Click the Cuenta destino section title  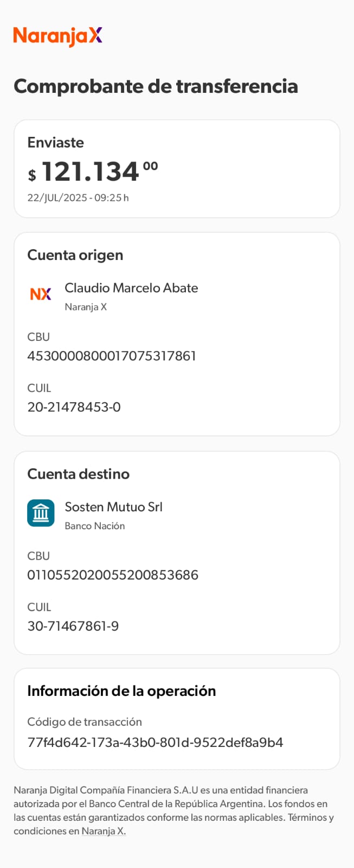(79, 474)
